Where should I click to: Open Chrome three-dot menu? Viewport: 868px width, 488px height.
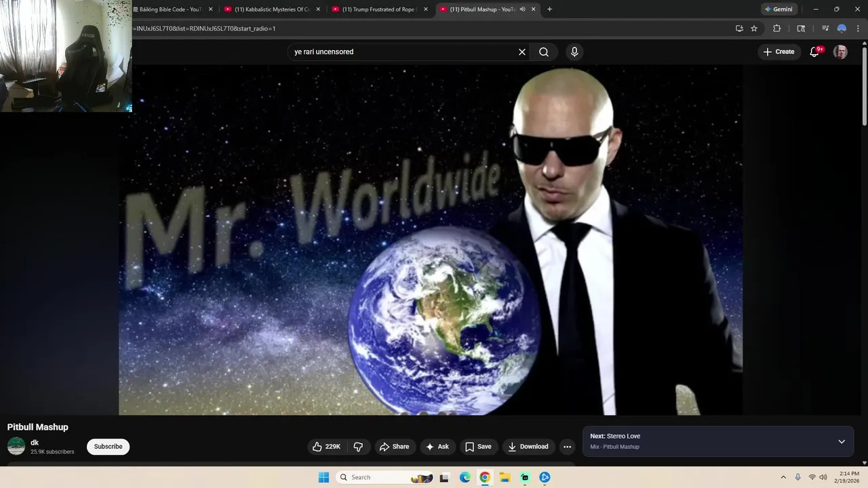(859, 28)
